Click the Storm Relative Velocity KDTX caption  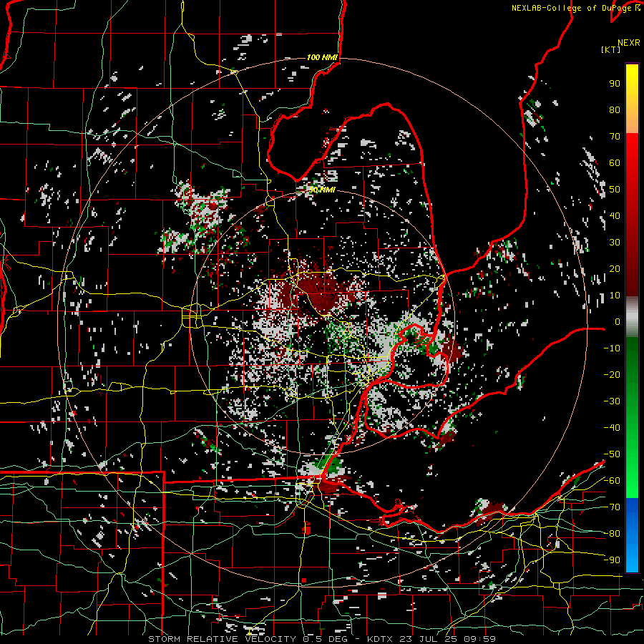tap(322, 639)
